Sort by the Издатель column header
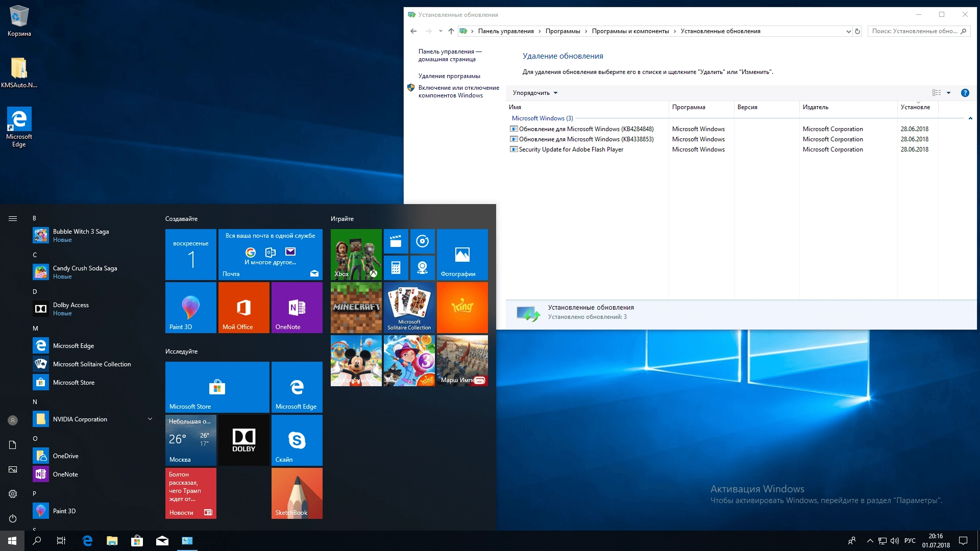Image resolution: width=980 pixels, height=551 pixels. 848,107
